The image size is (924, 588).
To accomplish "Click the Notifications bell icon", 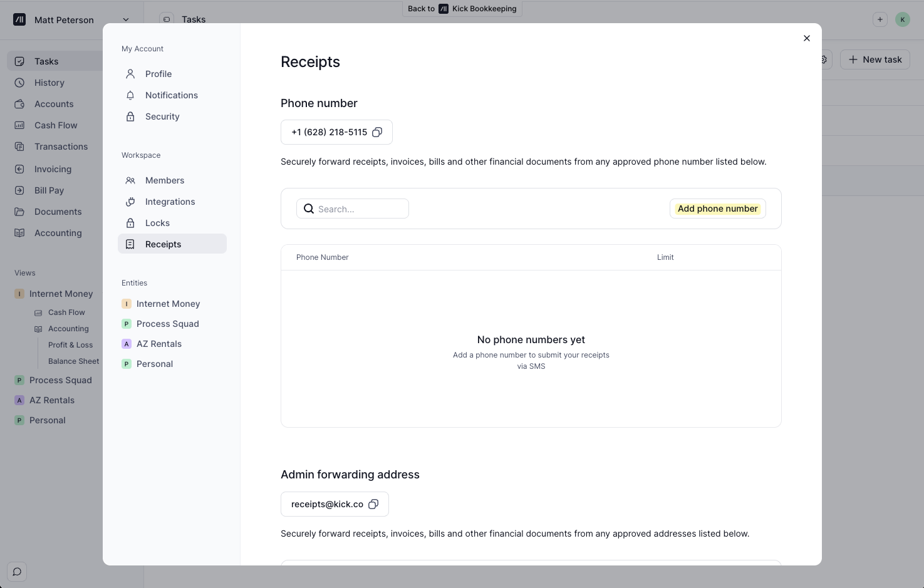I will pos(130,95).
